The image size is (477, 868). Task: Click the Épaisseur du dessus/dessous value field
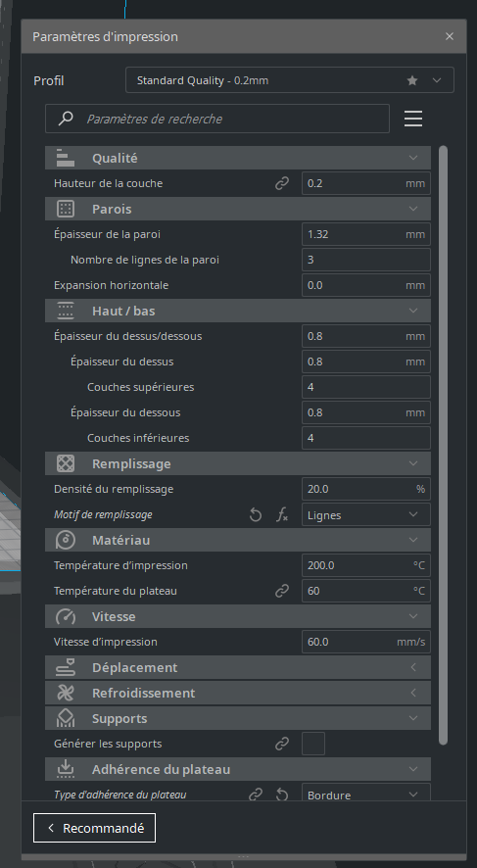pyautogui.click(x=365, y=336)
